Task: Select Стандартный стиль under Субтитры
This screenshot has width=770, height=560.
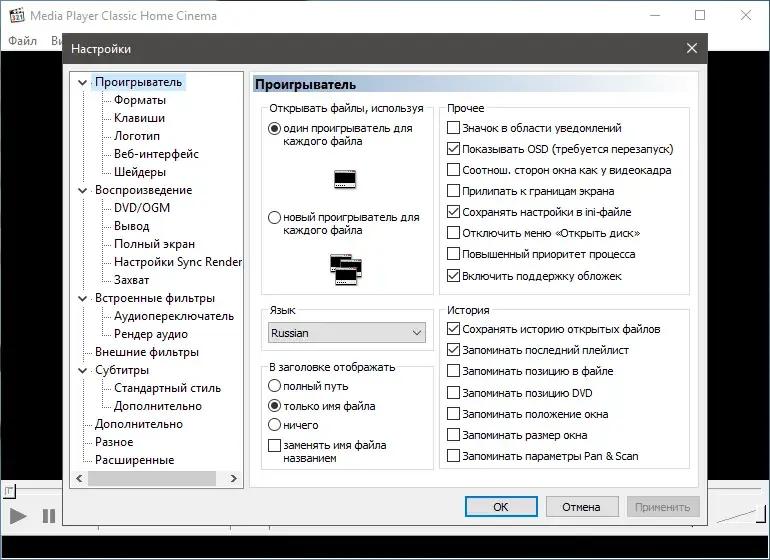Action: (167, 388)
